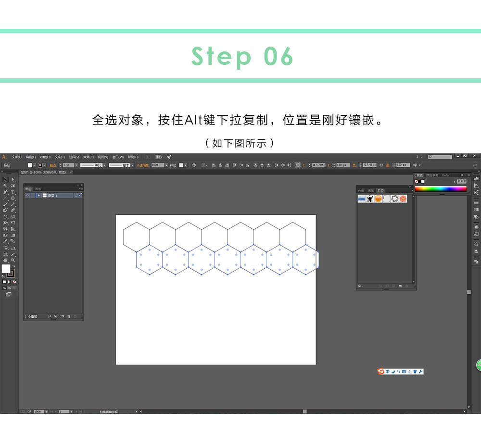481x448 pixels.
Task: Choose the Direct Selection tool
Action: coord(13,179)
